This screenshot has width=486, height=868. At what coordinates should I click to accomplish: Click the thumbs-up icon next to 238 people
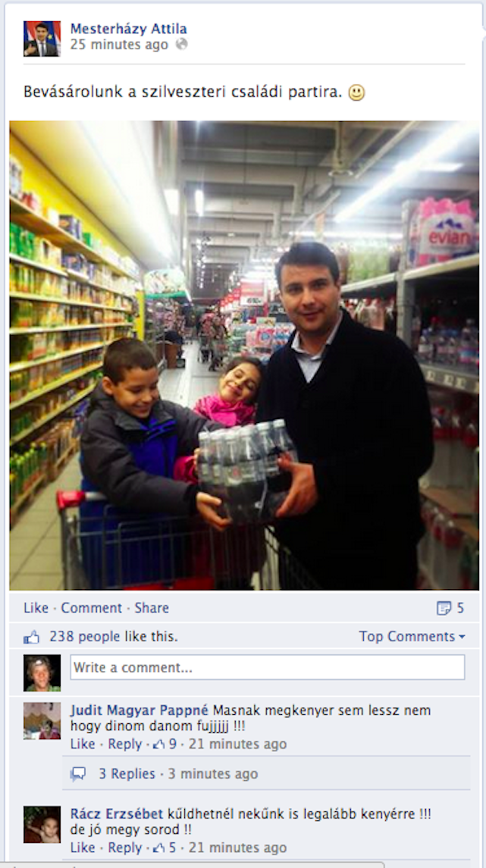point(32,637)
